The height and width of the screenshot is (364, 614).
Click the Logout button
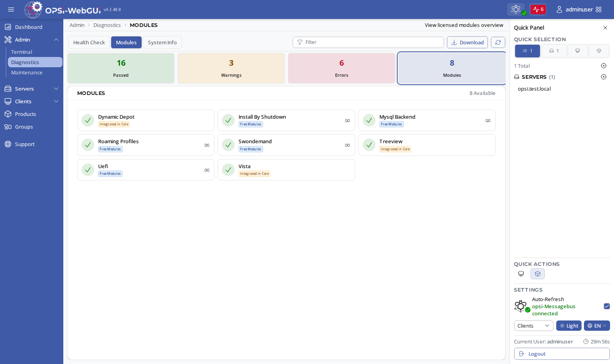pyautogui.click(x=562, y=354)
